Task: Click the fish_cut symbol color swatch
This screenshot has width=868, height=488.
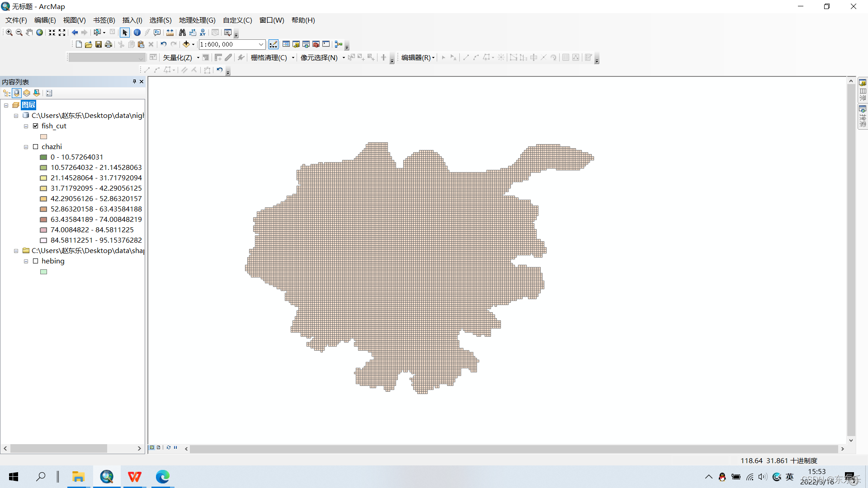Action: pyautogui.click(x=44, y=136)
